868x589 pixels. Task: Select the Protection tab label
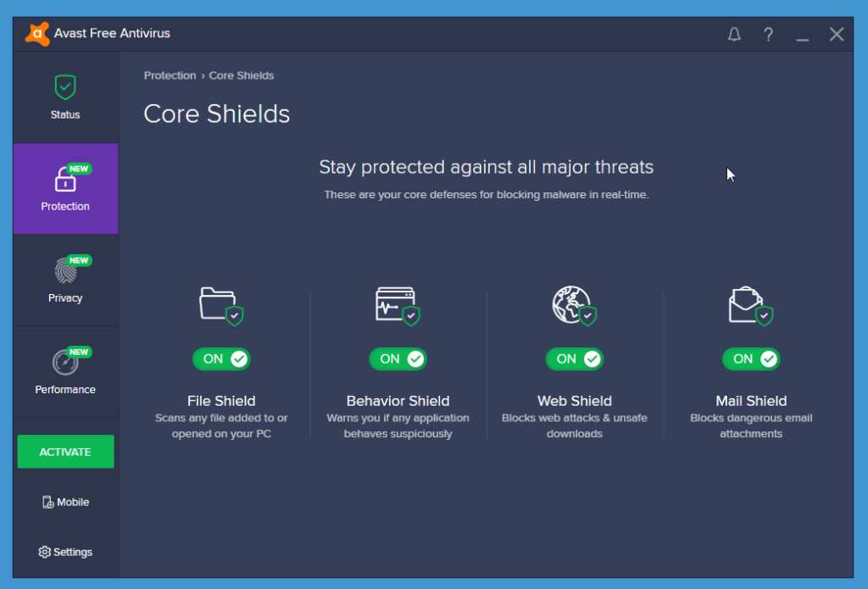[65, 207]
